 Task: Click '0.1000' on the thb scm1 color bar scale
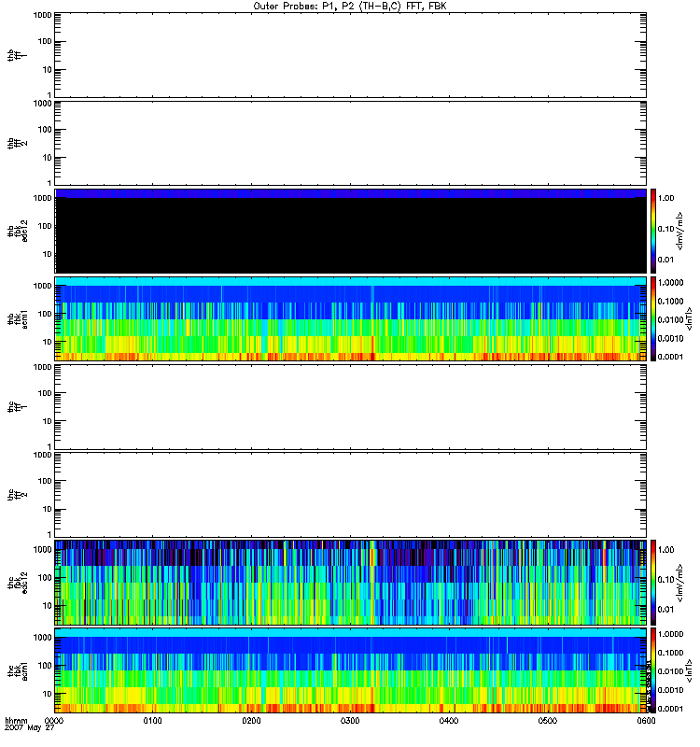(x=670, y=301)
